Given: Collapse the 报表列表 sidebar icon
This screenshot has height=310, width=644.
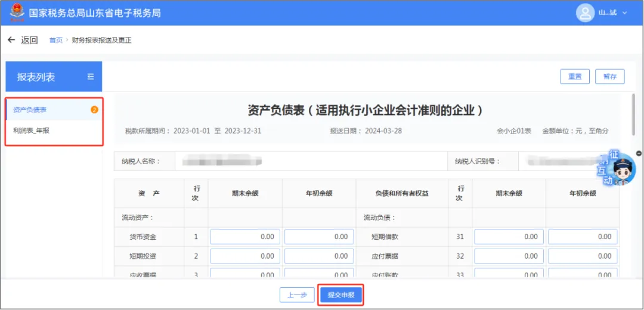Looking at the screenshot, I should 91,77.
